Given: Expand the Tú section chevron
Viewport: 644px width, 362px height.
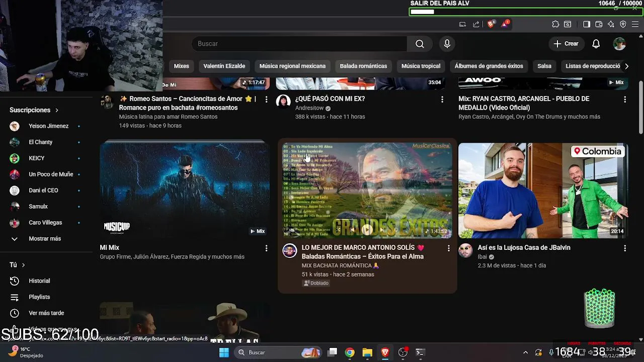Looking at the screenshot, I should point(23,265).
